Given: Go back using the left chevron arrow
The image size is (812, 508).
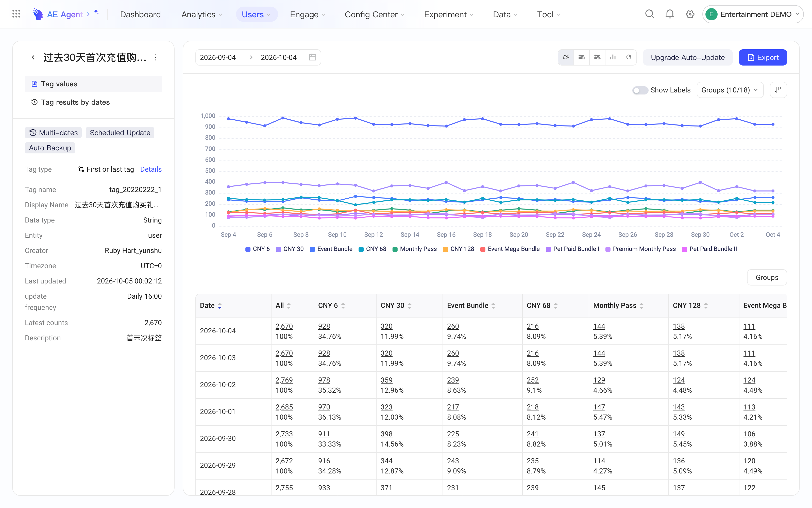Looking at the screenshot, I should [x=33, y=57].
